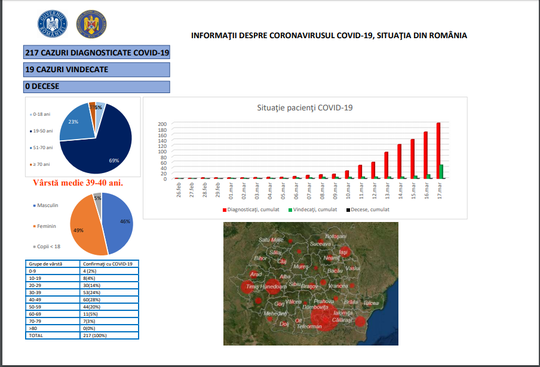
Task: Click the 49% orange Feminin pie slice
Action: pos(86,227)
